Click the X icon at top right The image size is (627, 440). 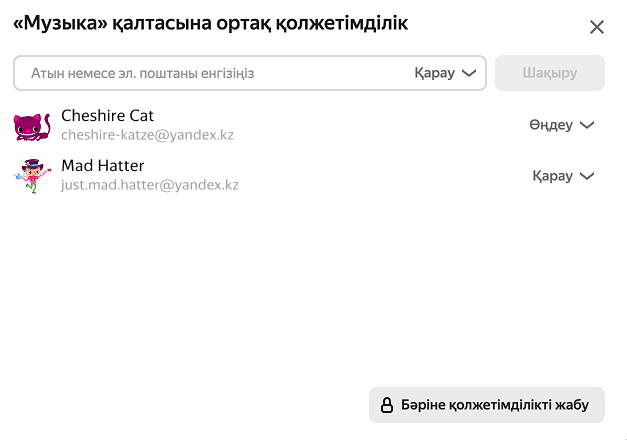(597, 27)
